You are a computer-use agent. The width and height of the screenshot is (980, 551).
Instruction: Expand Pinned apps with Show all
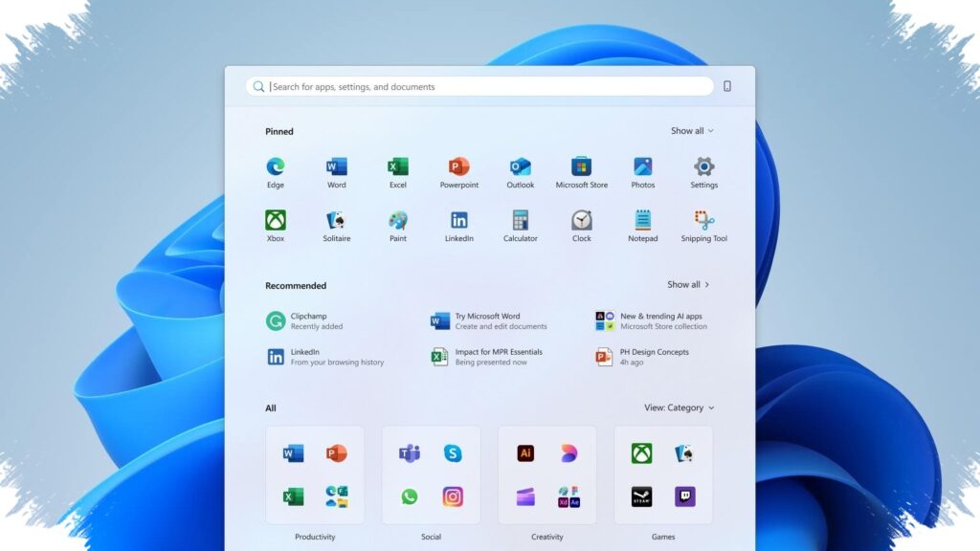pos(692,130)
